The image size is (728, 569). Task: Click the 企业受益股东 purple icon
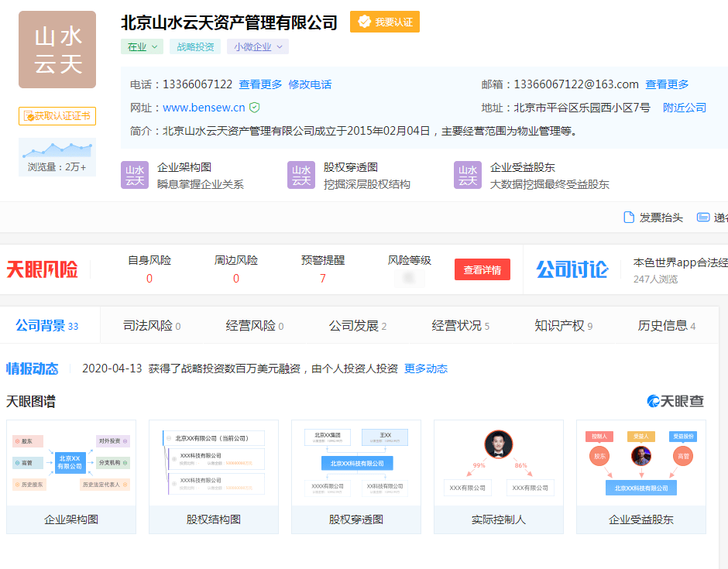[x=468, y=175]
